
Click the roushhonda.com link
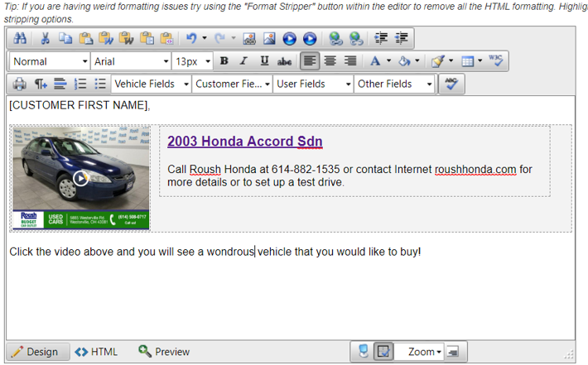(475, 170)
